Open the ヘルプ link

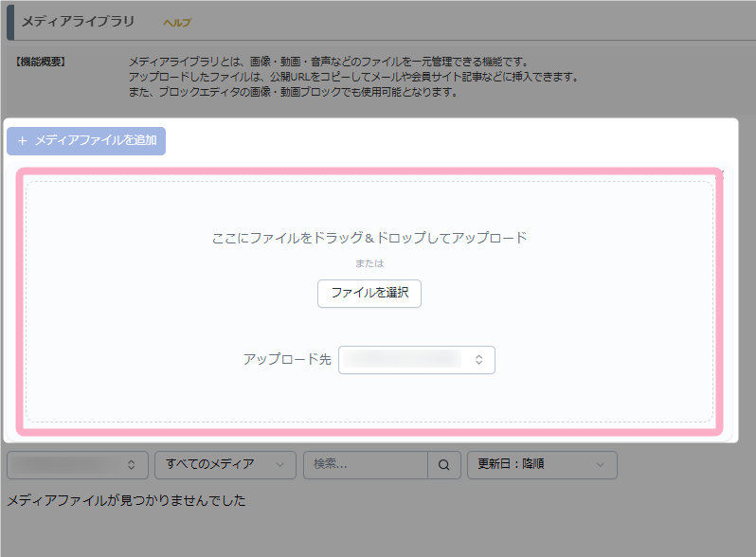pyautogui.click(x=177, y=22)
